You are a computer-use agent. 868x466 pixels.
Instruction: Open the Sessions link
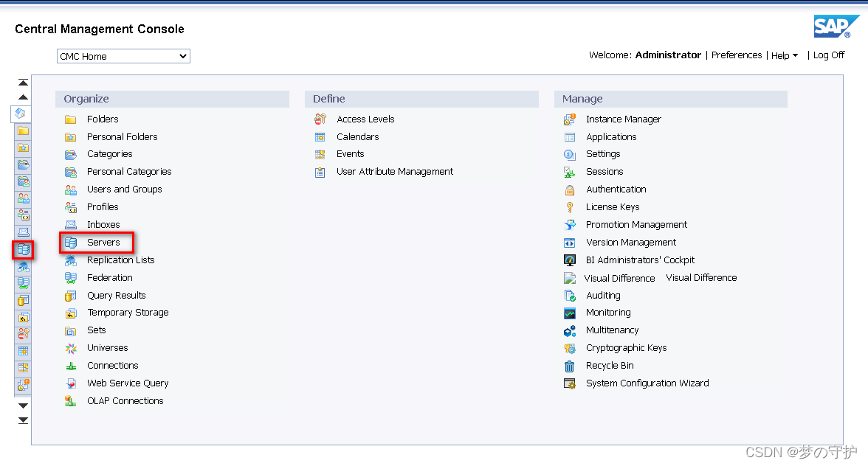[x=604, y=171]
